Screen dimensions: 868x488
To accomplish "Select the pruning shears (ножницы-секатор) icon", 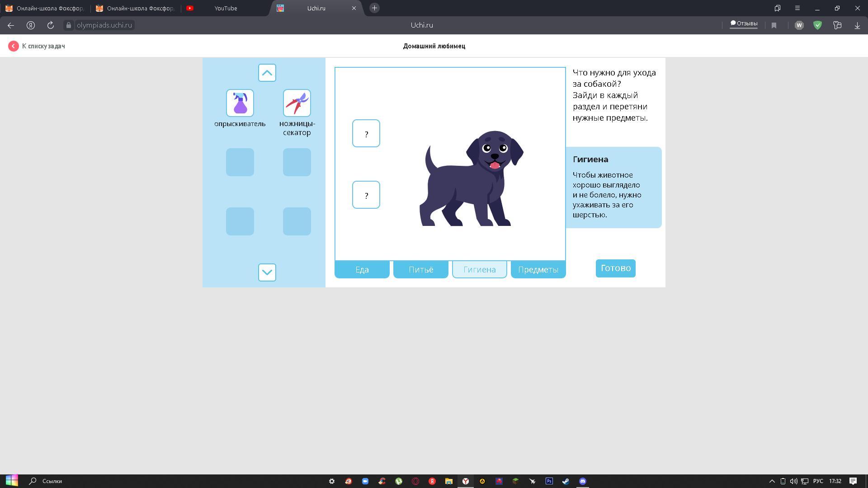I will point(297,103).
